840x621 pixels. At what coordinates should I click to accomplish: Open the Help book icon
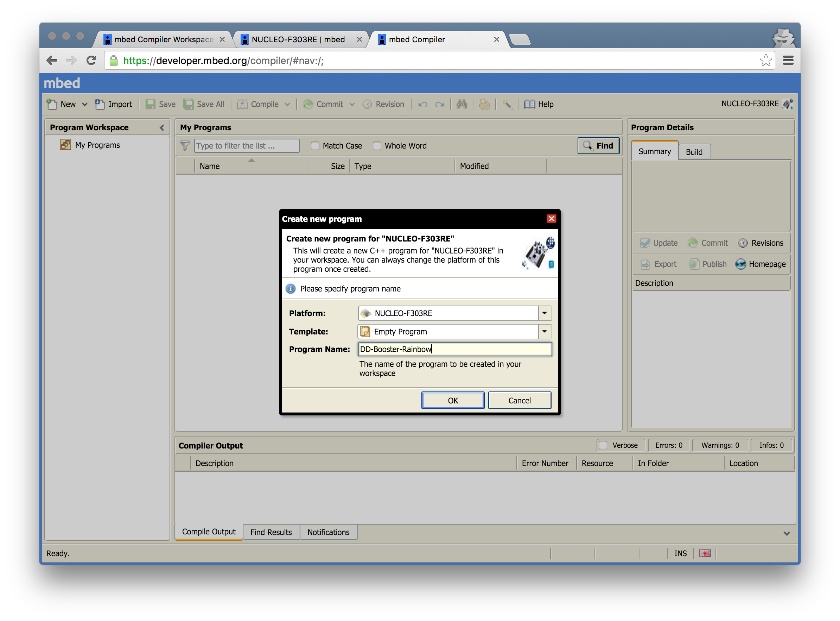click(529, 104)
